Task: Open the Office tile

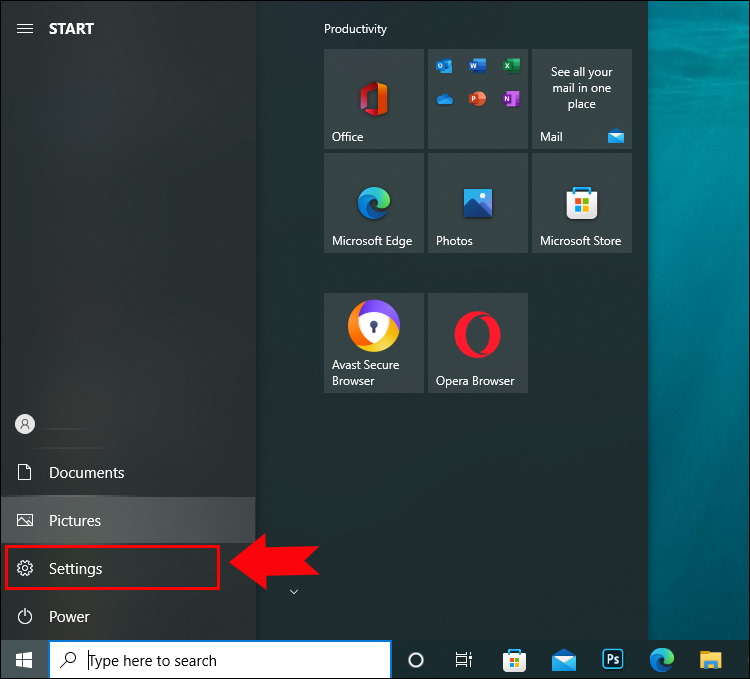Action: 374,99
